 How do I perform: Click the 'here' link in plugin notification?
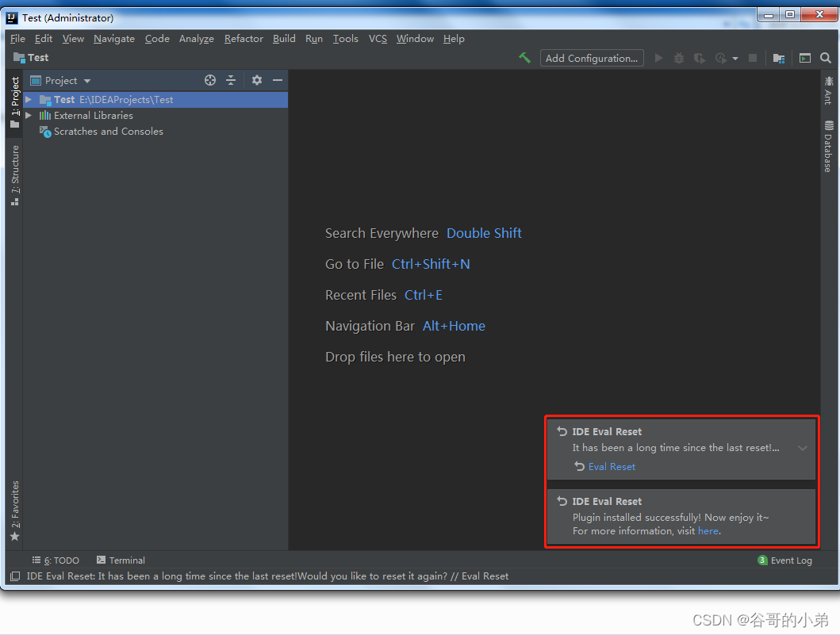coord(708,530)
